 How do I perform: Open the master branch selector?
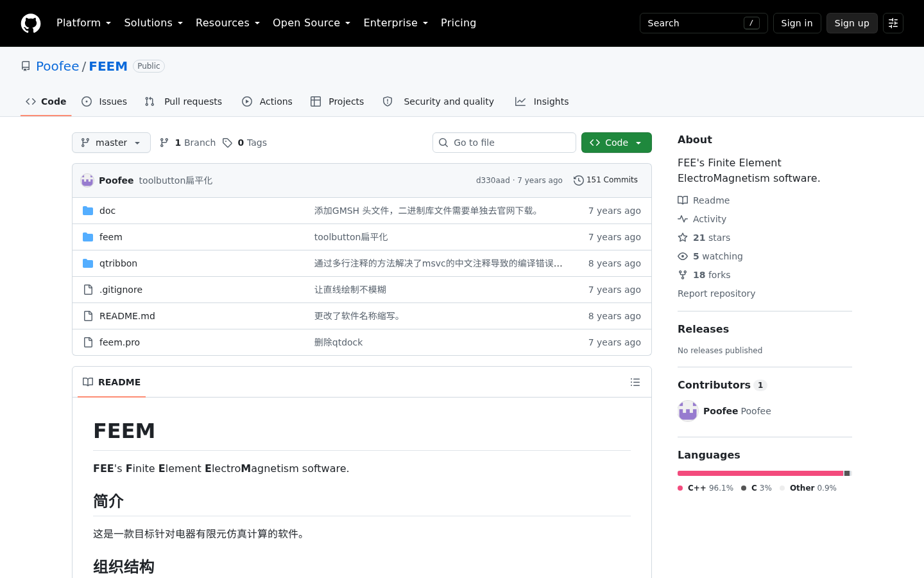tap(111, 143)
